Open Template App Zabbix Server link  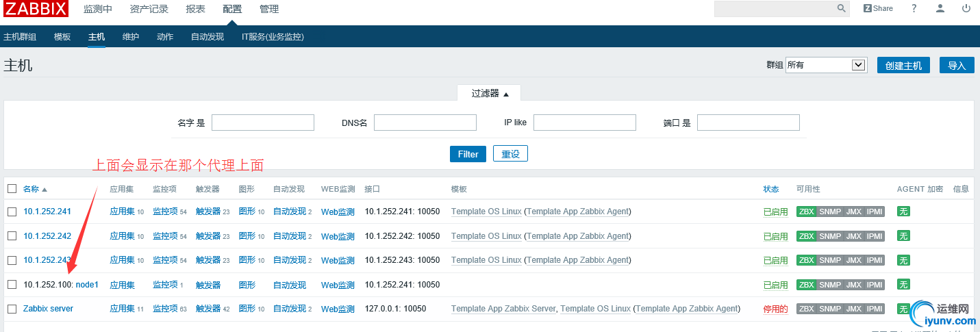point(503,309)
